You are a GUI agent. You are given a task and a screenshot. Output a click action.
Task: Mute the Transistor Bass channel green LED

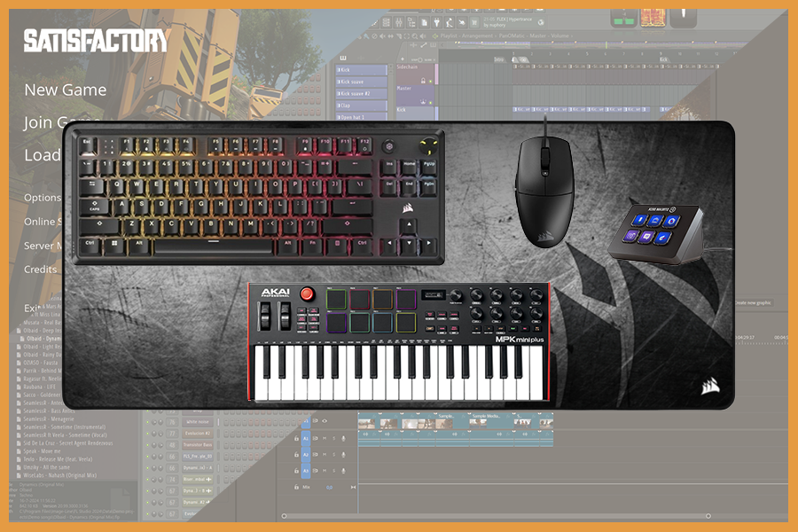(x=148, y=445)
